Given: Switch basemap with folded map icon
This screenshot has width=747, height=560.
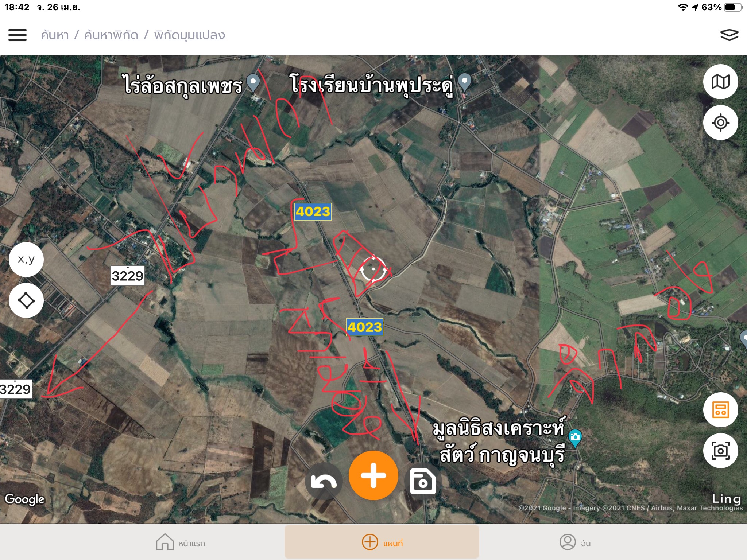Looking at the screenshot, I should click(x=720, y=82).
